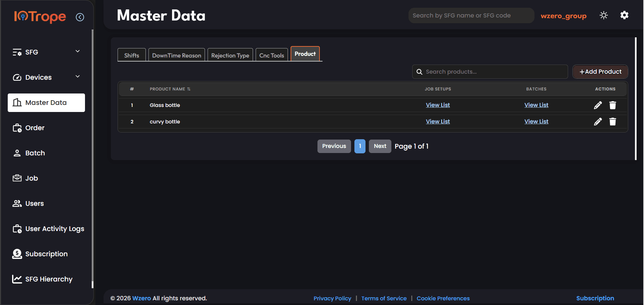Click the SFG Hierarchy chart icon

pos(17,279)
